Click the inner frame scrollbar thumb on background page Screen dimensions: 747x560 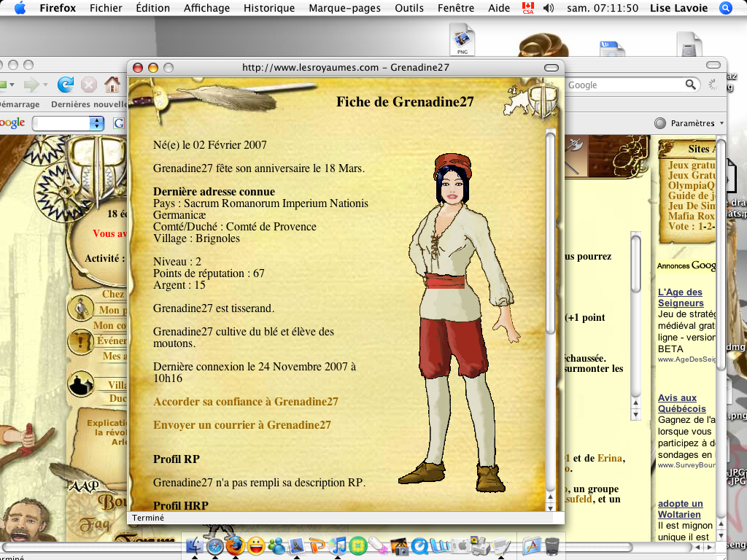point(635,262)
